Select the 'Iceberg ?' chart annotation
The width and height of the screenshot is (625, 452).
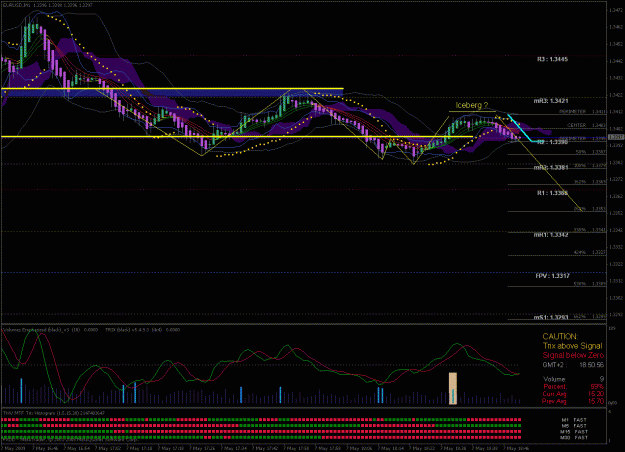click(472, 105)
